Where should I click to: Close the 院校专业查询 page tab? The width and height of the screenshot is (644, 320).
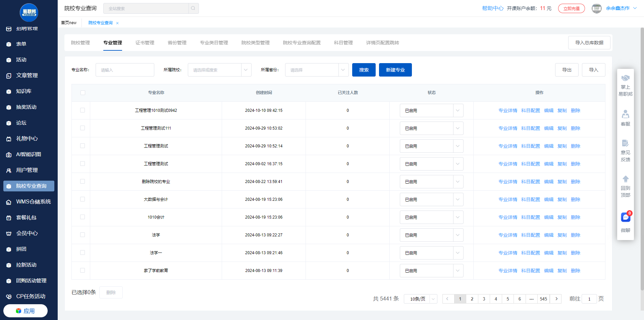click(x=117, y=23)
